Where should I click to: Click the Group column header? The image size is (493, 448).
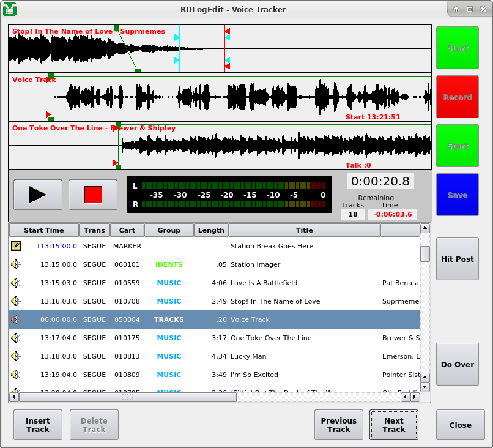coord(169,230)
